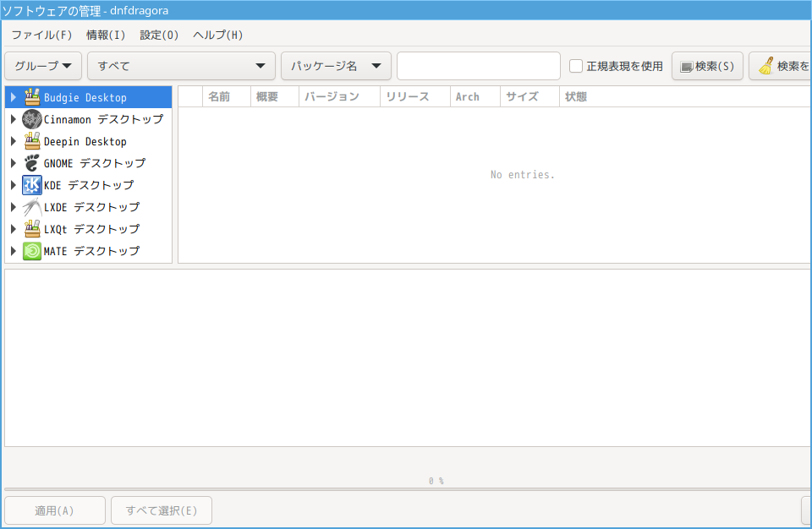Sort by the 概要 column header
The height and width of the screenshot is (529, 812).
tap(274, 97)
